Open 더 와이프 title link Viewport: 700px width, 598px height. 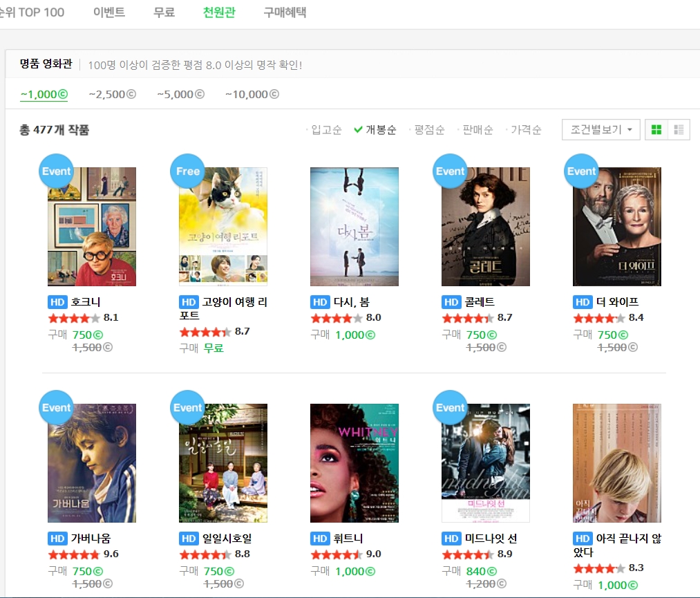[x=617, y=302]
